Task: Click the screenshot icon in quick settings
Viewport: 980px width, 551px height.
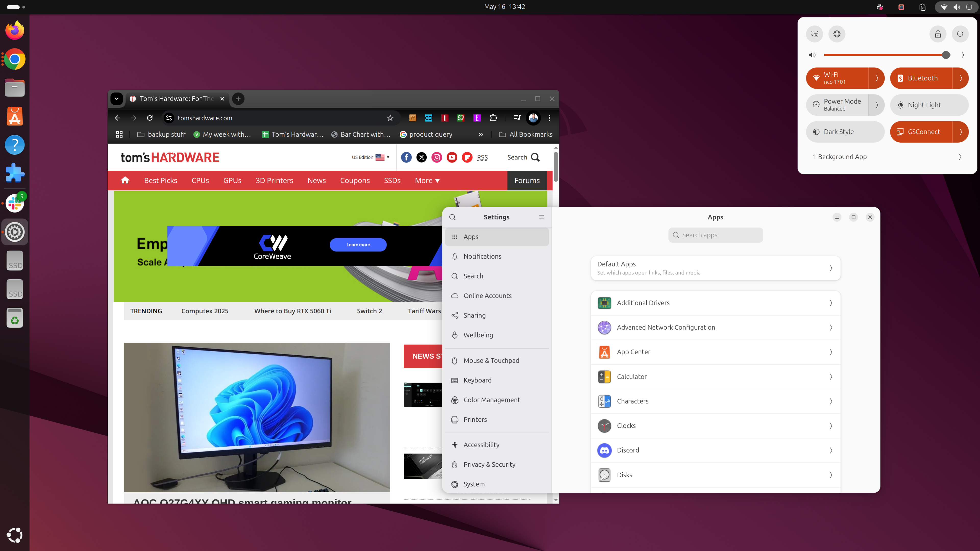Action: pos(815,34)
